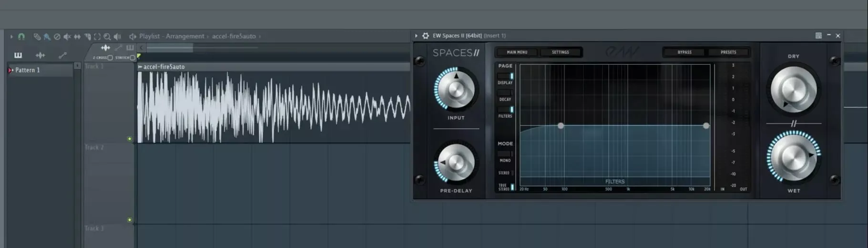The image size is (868, 248).
Task: Select Pattern 1 in the picker
Action: (x=39, y=70)
